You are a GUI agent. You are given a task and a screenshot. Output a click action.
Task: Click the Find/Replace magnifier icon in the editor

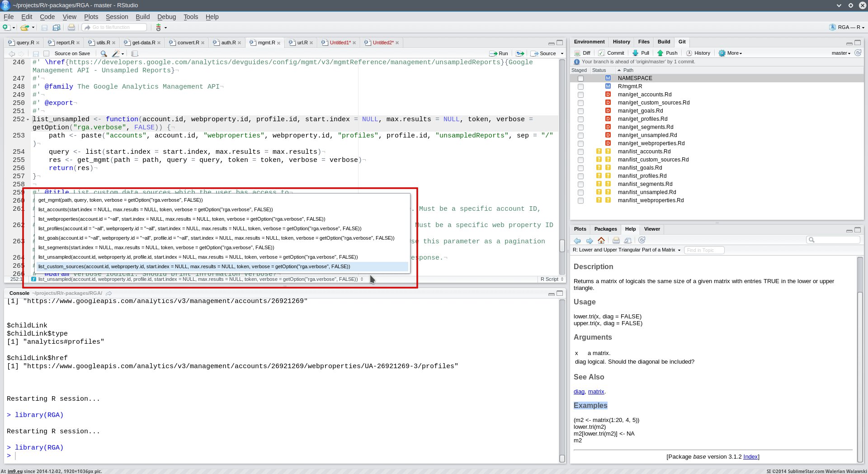pyautogui.click(x=104, y=53)
